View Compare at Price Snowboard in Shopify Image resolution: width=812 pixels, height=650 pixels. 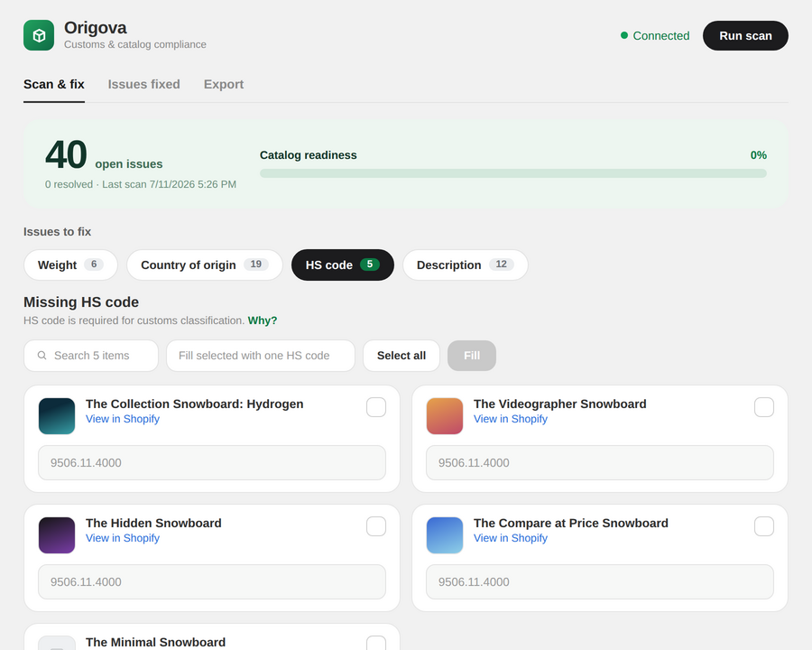[x=511, y=538]
